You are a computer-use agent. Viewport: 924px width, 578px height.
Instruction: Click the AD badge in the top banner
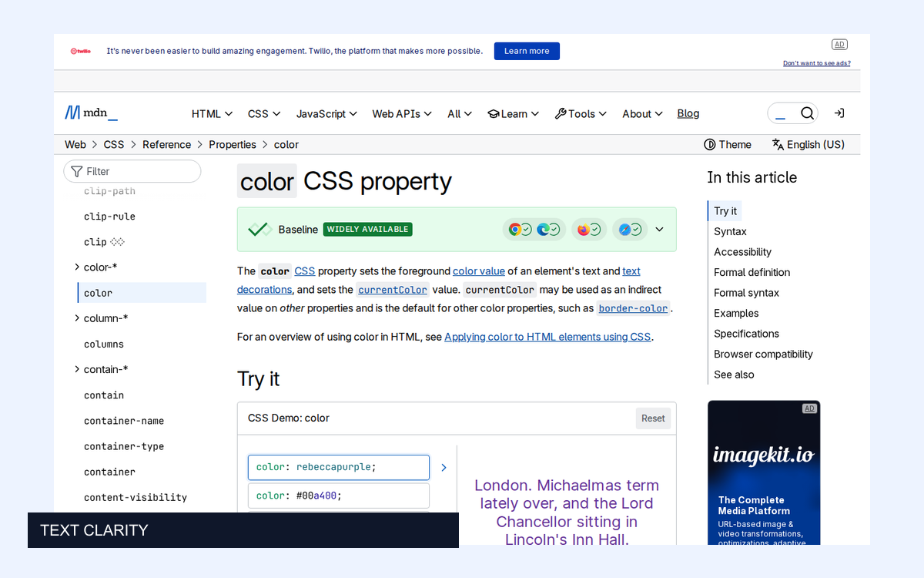[x=839, y=45]
